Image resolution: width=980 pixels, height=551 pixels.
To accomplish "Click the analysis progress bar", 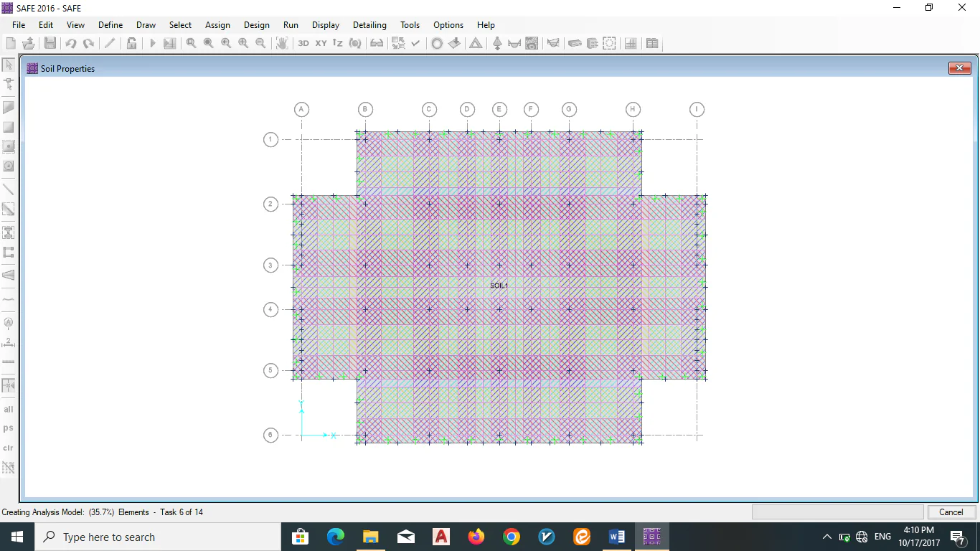I will point(837,512).
